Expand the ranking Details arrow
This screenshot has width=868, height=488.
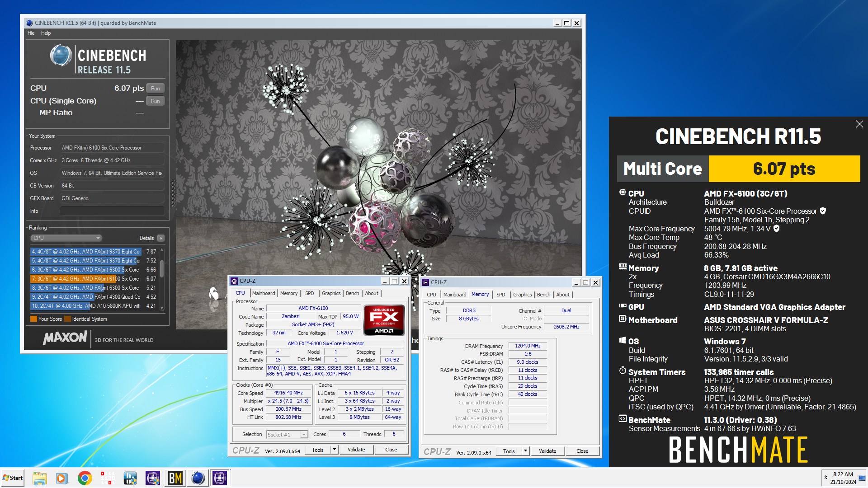point(160,238)
